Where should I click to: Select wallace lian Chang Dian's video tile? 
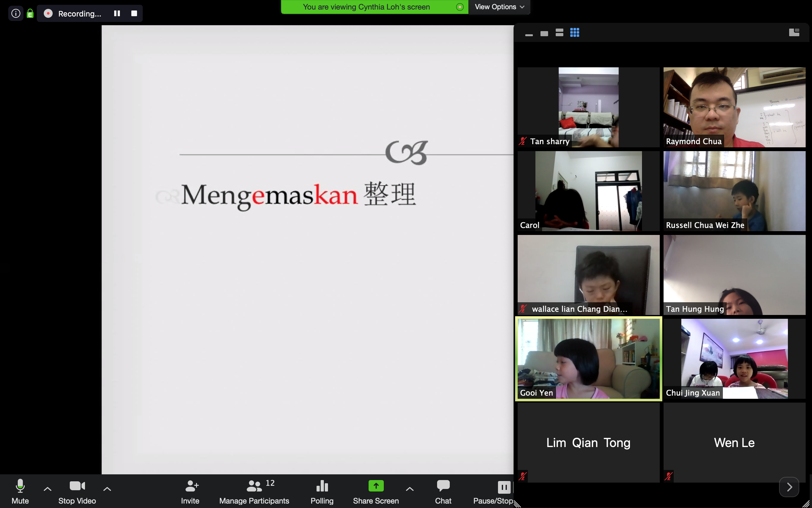click(x=588, y=275)
